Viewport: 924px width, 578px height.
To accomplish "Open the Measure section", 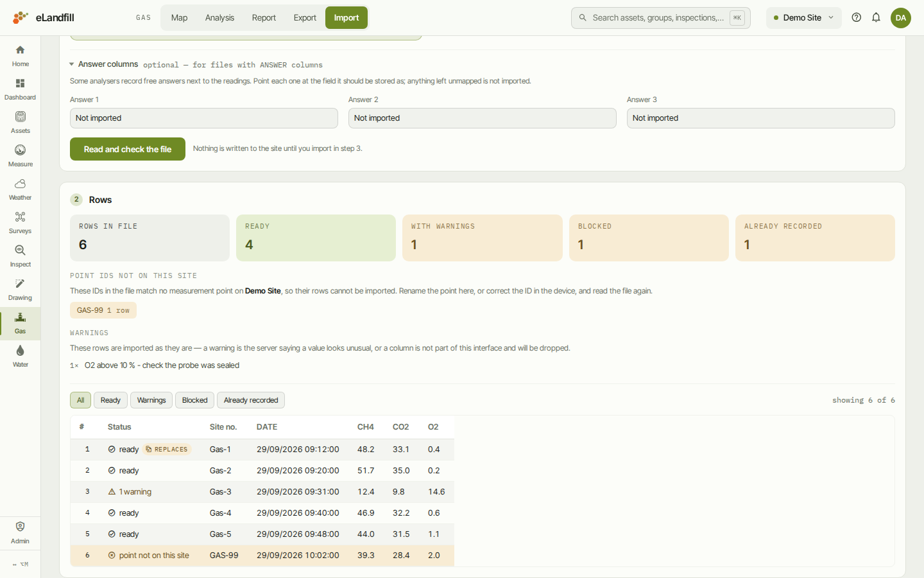I will tap(21, 156).
